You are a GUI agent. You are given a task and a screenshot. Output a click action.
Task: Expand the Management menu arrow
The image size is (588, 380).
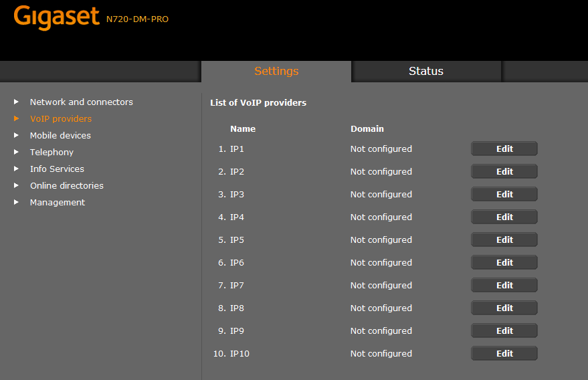pyautogui.click(x=17, y=202)
